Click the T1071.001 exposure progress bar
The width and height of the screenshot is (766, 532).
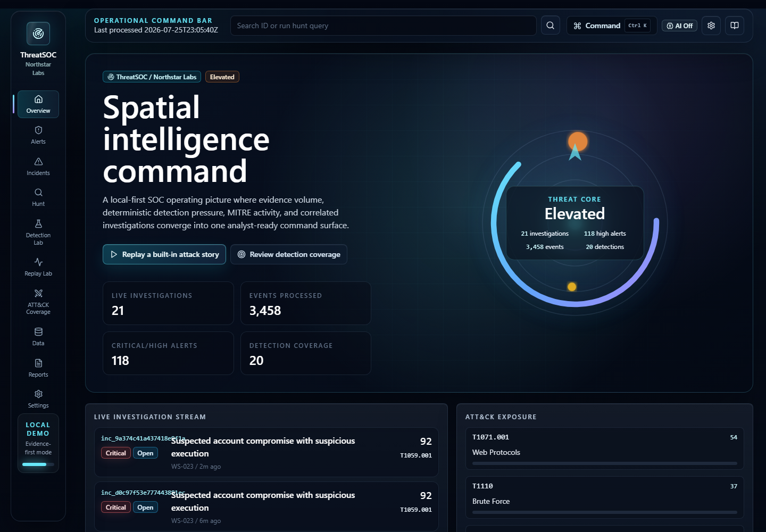(605, 463)
